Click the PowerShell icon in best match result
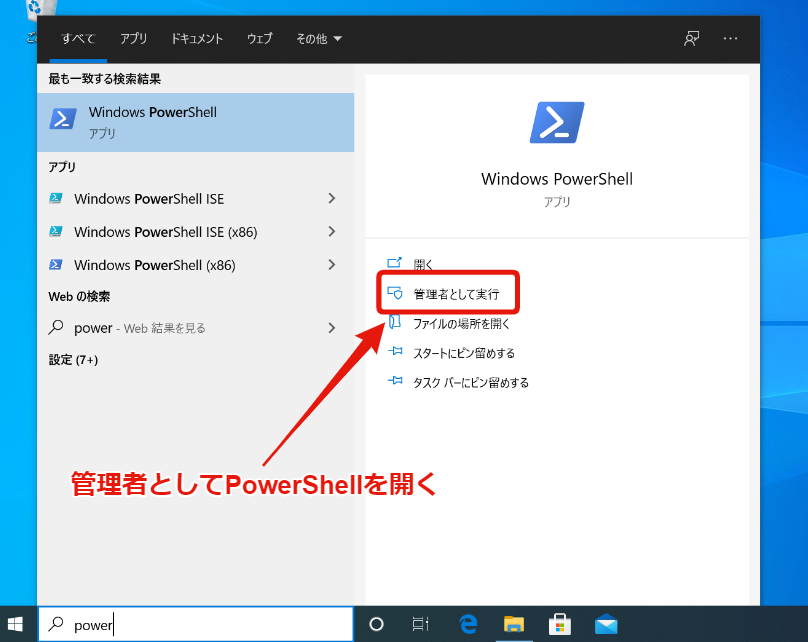 click(63, 119)
